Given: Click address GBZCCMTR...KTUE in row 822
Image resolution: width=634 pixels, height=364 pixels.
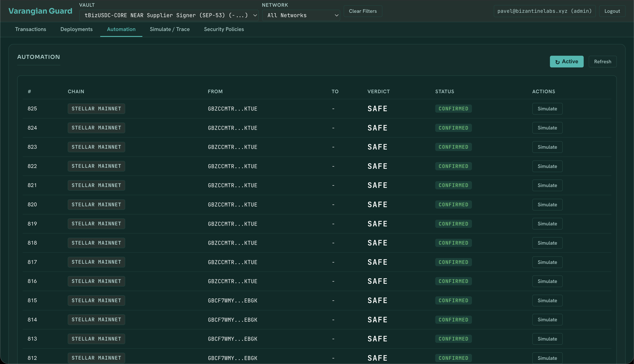Looking at the screenshot, I should 233,166.
